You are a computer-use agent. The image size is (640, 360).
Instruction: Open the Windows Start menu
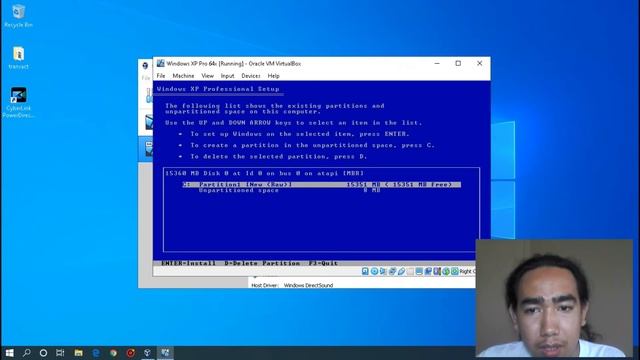click(x=9, y=353)
